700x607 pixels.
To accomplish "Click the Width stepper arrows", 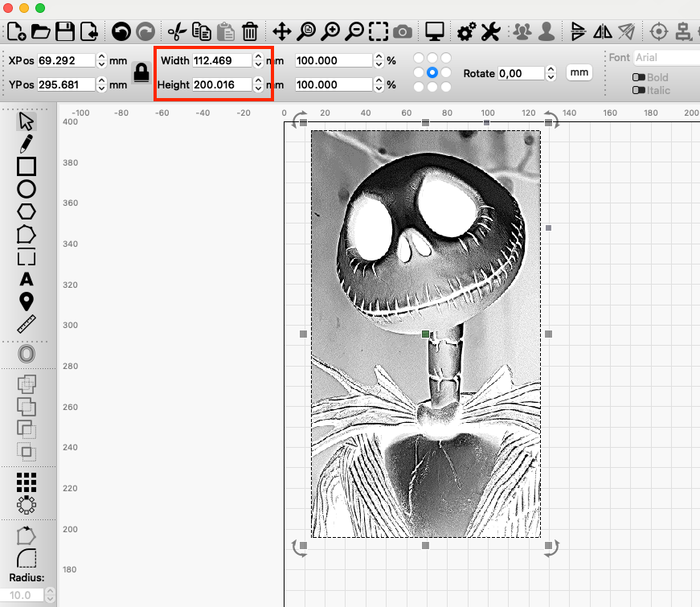I will (x=258, y=60).
